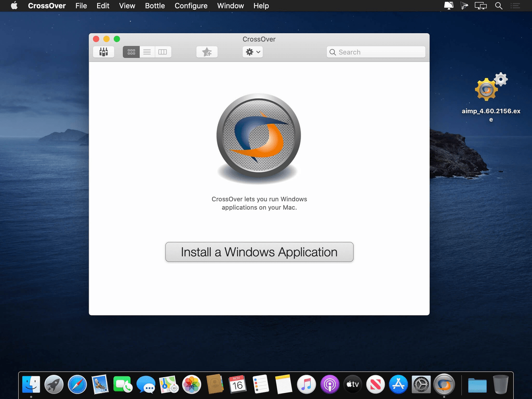
Task: Open the App Store from the Dock
Action: [x=398, y=384]
